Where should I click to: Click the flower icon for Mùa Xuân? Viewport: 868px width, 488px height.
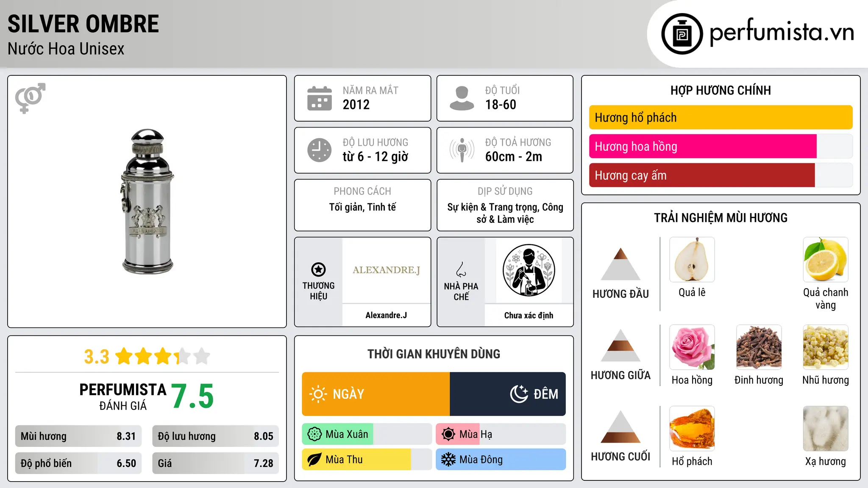click(x=314, y=434)
